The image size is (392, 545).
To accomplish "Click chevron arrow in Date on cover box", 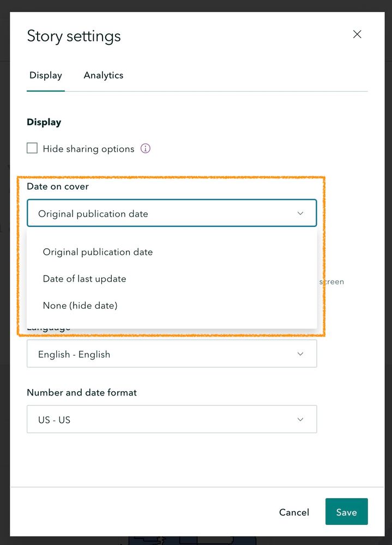I will (300, 213).
